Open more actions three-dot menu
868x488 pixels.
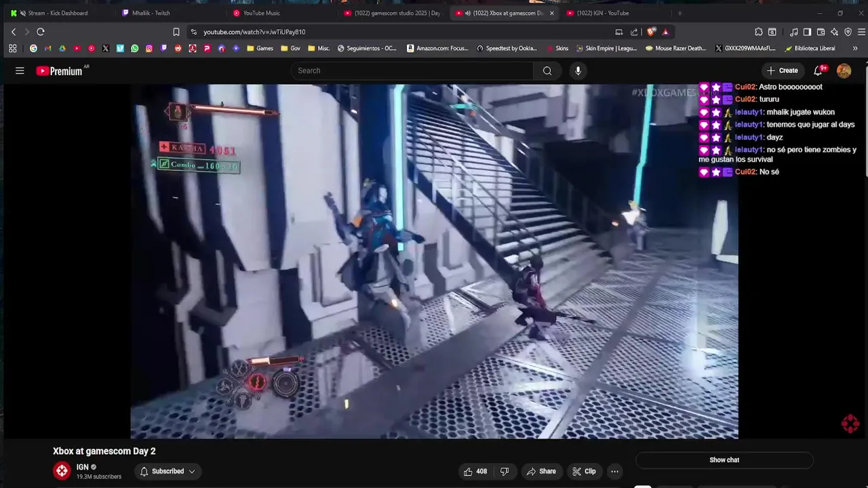pos(614,471)
